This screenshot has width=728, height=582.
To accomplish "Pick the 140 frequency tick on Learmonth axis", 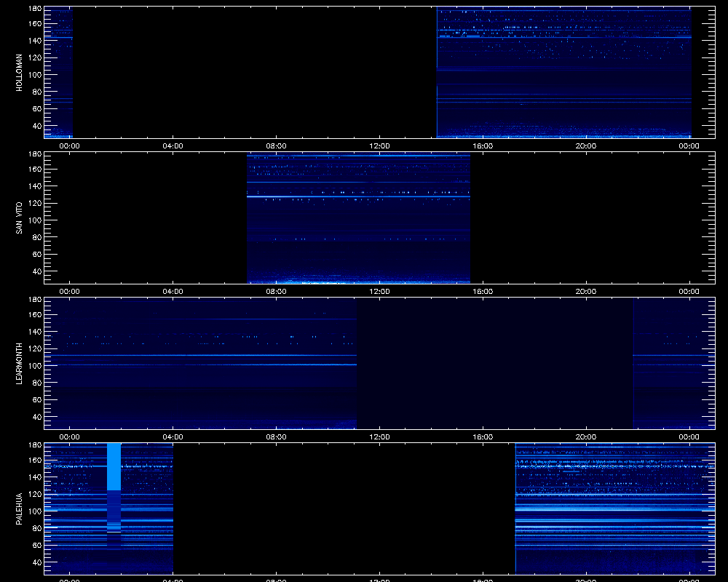I will point(35,332).
